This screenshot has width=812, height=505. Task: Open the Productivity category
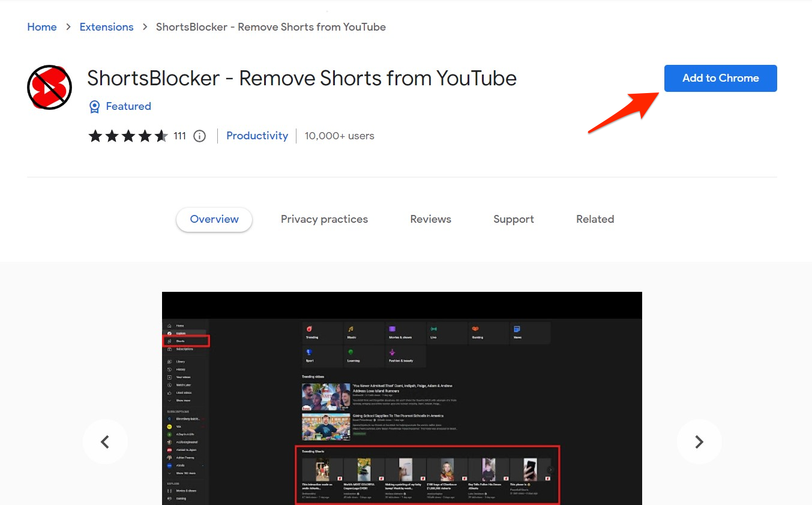[x=257, y=136]
